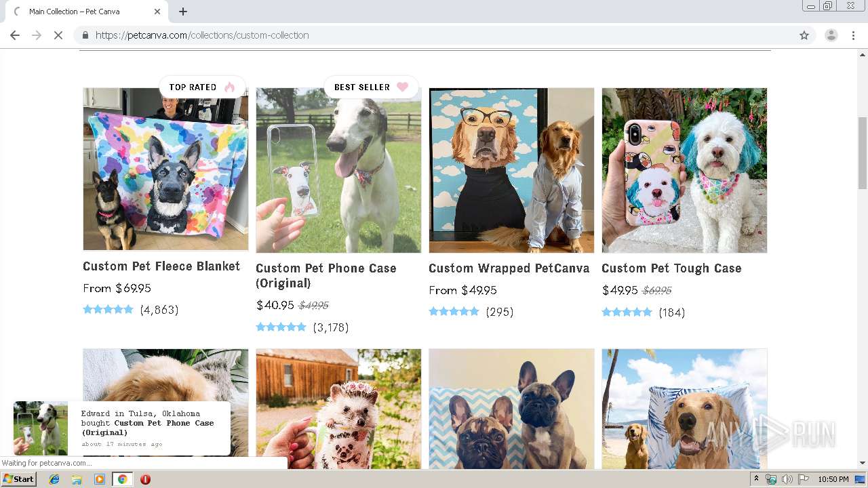Click the network tray icon
The width and height of the screenshot is (868, 488).
[x=771, y=479]
